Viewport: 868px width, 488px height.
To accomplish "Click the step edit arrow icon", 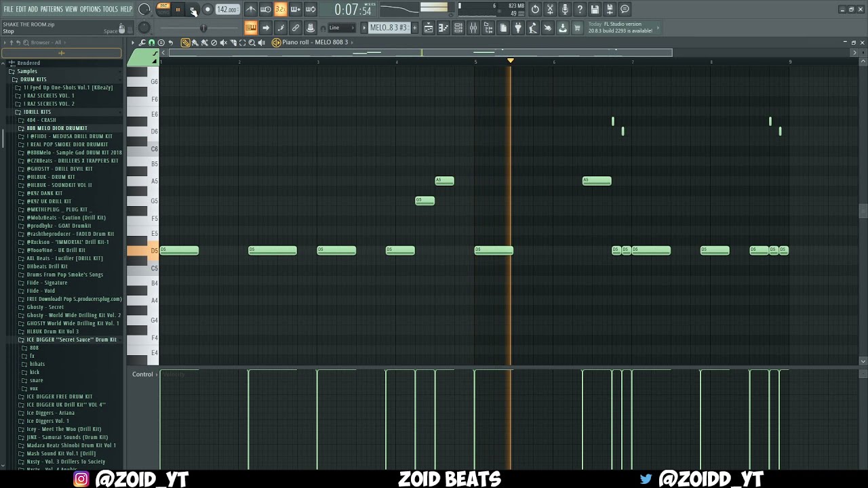I will (x=266, y=28).
